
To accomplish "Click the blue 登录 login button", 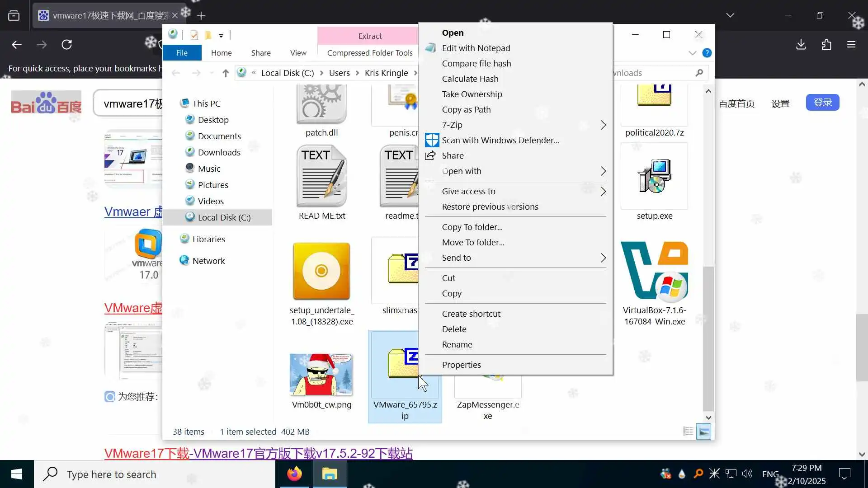I will (822, 103).
